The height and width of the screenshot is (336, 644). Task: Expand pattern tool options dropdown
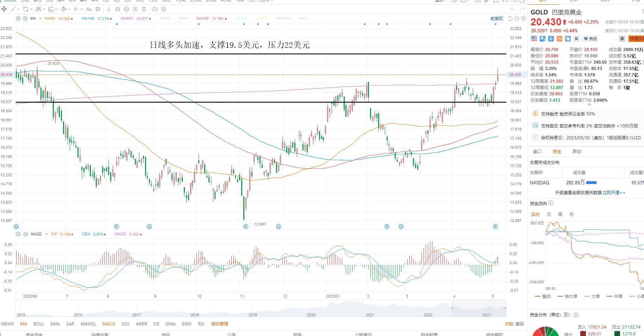(x=44, y=9)
